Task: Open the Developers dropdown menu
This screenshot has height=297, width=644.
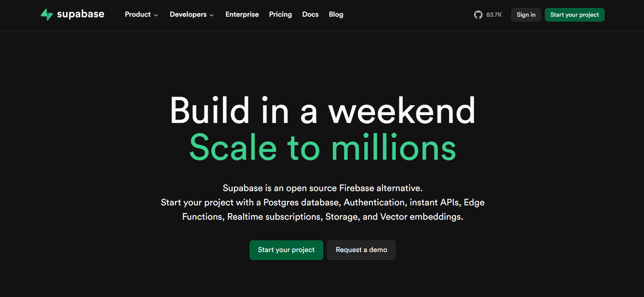Action: (x=192, y=14)
